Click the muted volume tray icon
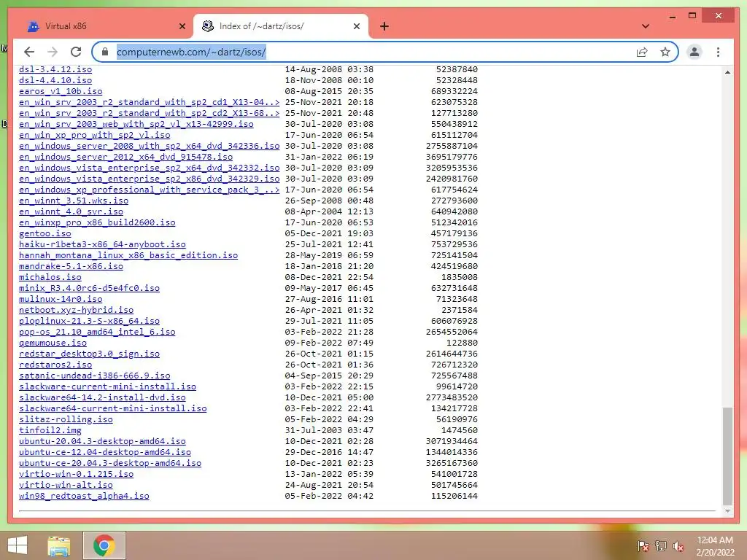Viewport: 747px width, 560px height. 678,545
